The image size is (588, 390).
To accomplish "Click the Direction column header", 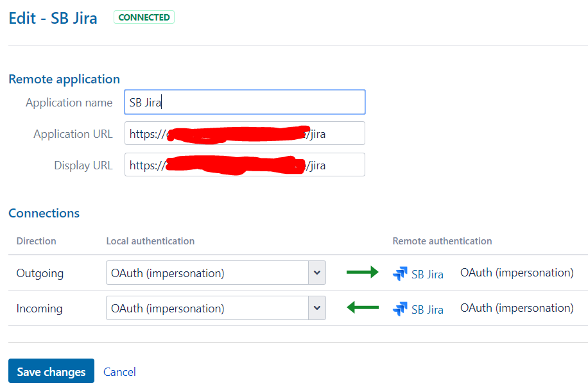I will click(37, 241).
